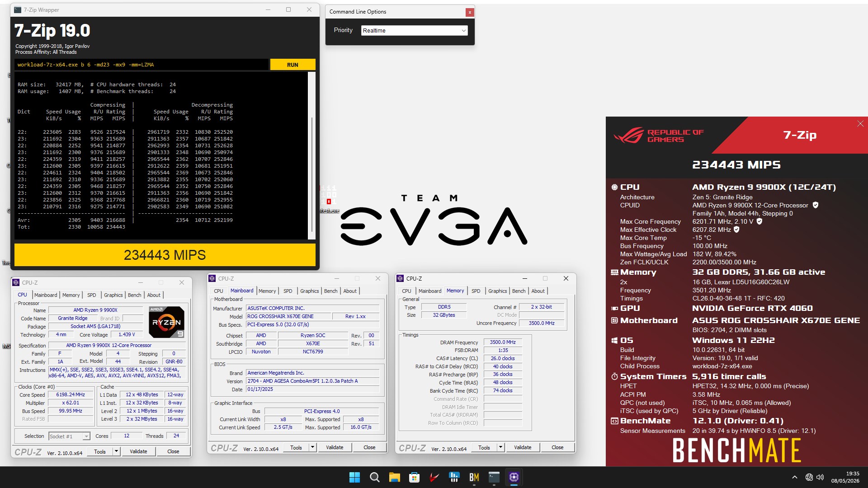Click the Max Core Frequency verified shield
Viewport: 868px width, 488px height.
(x=759, y=221)
